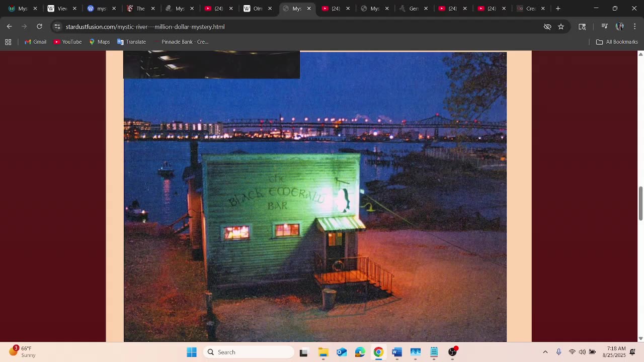The image size is (644, 362).
Task: Click microphone tray icon
Action: click(x=558, y=352)
